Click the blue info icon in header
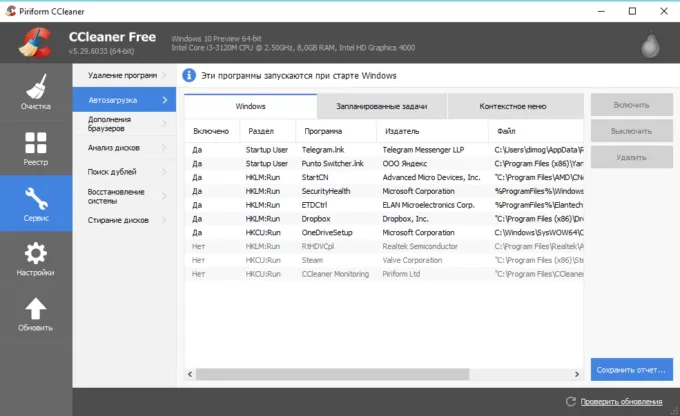The width and height of the screenshot is (680, 416). [x=190, y=75]
